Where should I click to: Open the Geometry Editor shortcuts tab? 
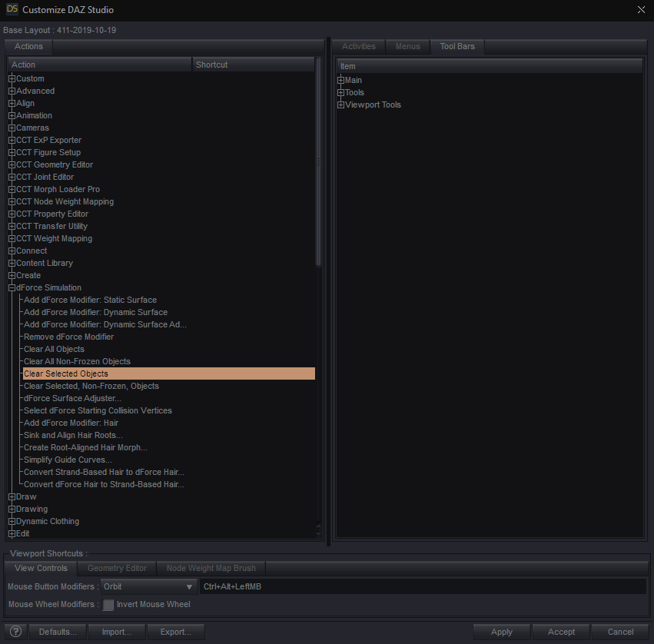(117, 568)
